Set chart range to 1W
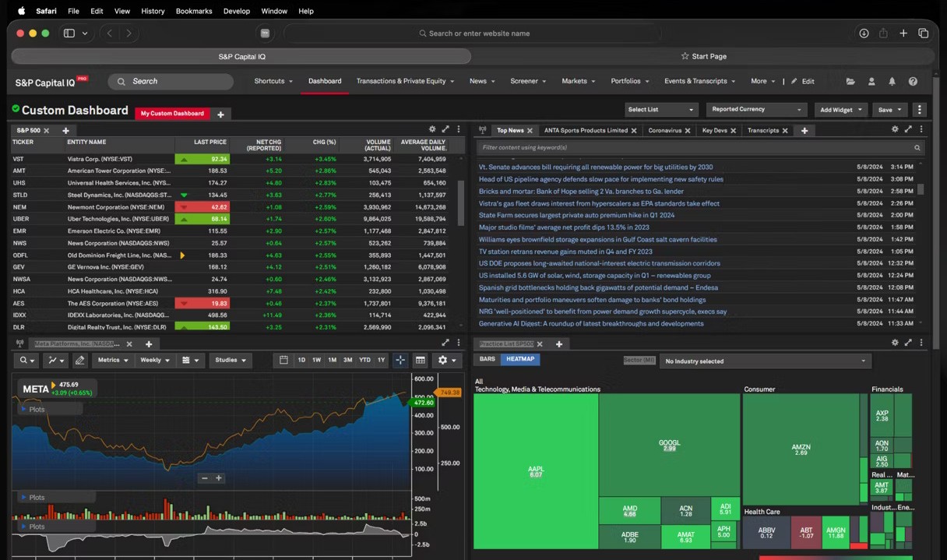The height and width of the screenshot is (560, 947). click(x=317, y=360)
